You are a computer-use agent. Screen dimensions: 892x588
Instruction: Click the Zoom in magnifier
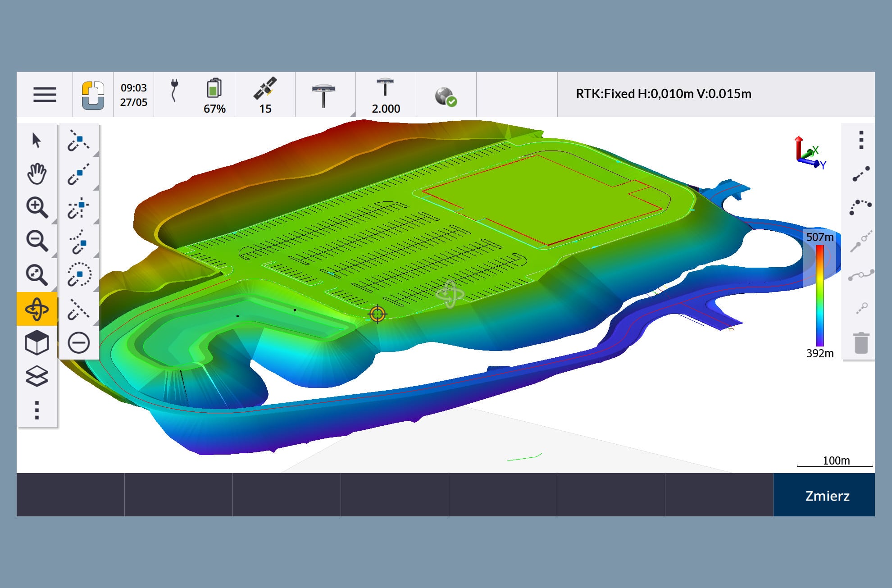[37, 207]
